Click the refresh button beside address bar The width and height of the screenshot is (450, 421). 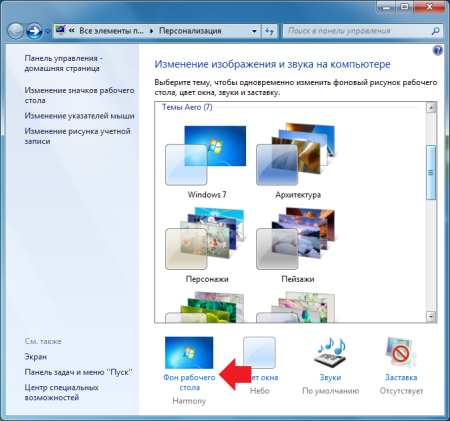(x=269, y=31)
